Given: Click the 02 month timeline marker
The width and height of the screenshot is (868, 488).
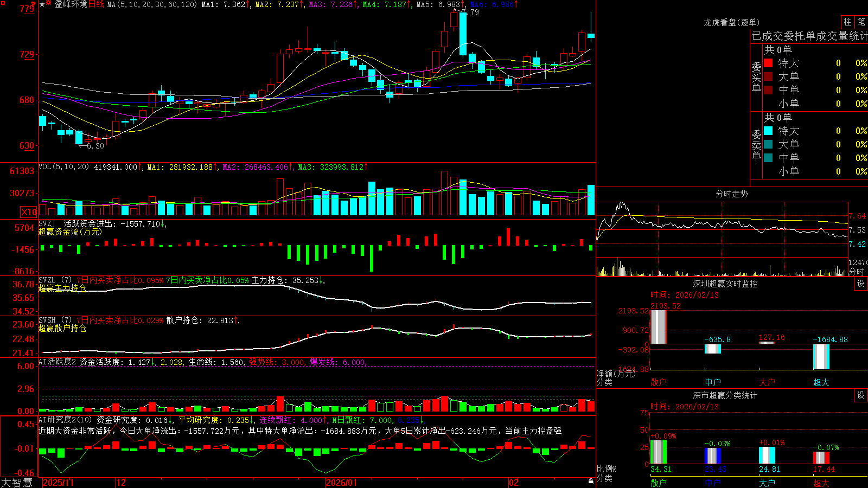Looking at the screenshot, I should 513,483.
